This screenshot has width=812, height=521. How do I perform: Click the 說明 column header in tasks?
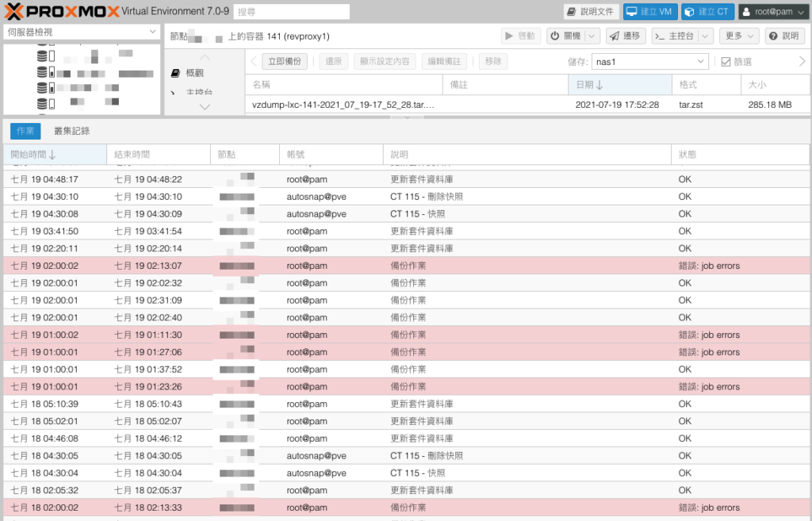tap(527, 155)
